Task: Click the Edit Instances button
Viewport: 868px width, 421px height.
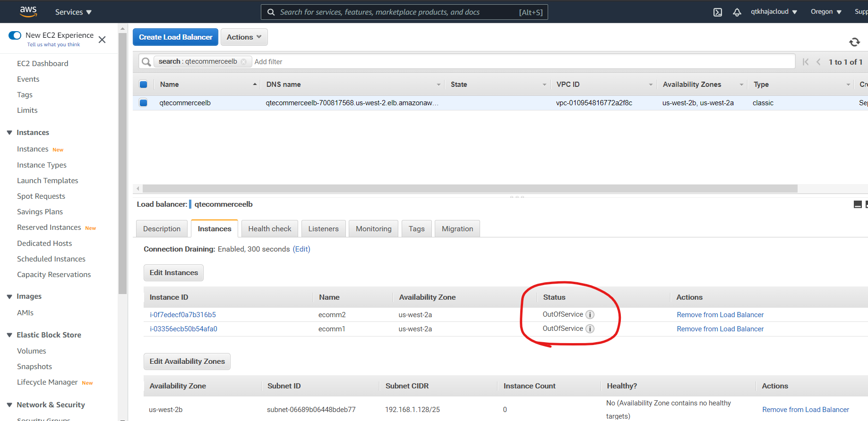Action: [x=173, y=273]
